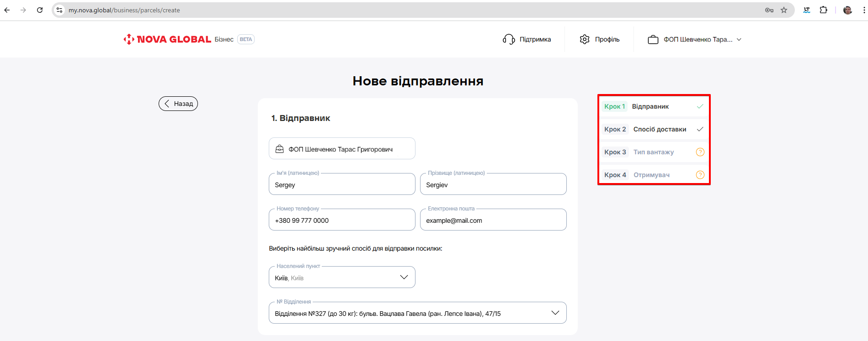Open support via headset icon
Image resolution: width=868 pixels, height=341 pixels.
[x=509, y=39]
